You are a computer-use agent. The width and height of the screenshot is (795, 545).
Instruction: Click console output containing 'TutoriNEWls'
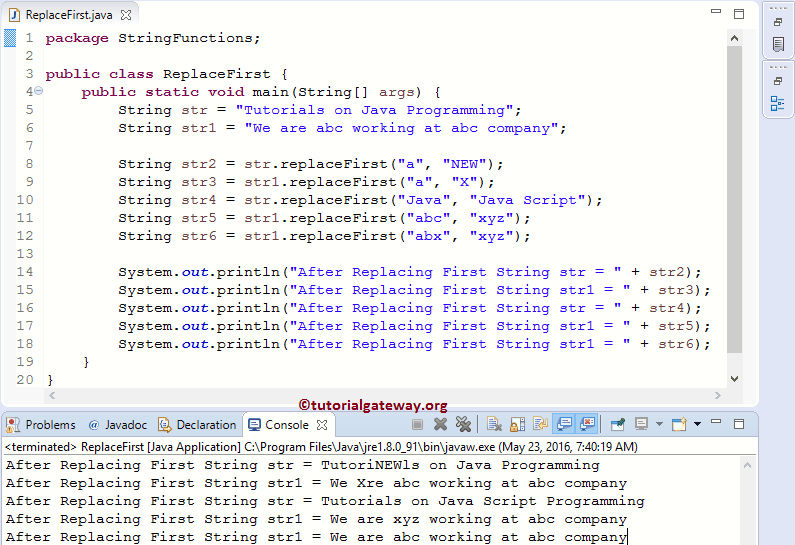[x=303, y=465]
